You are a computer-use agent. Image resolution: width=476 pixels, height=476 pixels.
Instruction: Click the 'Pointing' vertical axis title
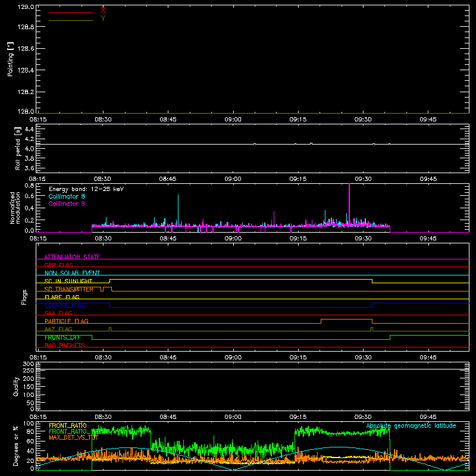click(10, 59)
